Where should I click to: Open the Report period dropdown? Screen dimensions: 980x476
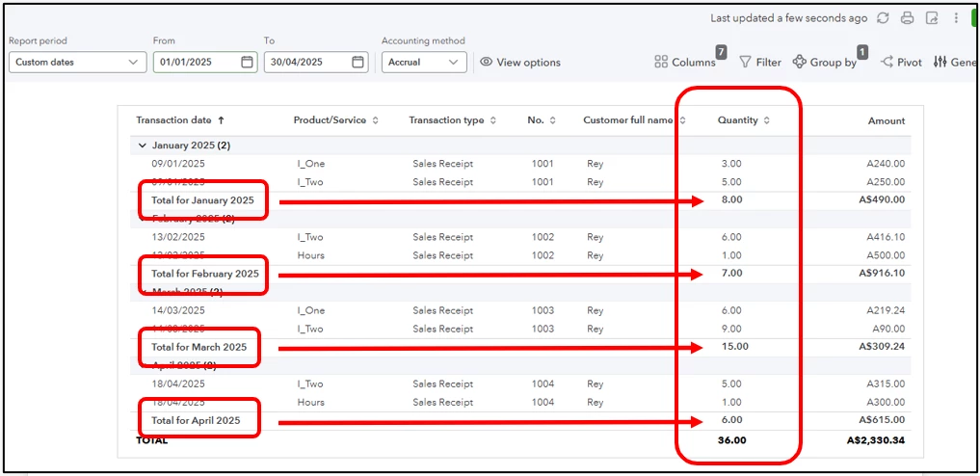tap(77, 62)
